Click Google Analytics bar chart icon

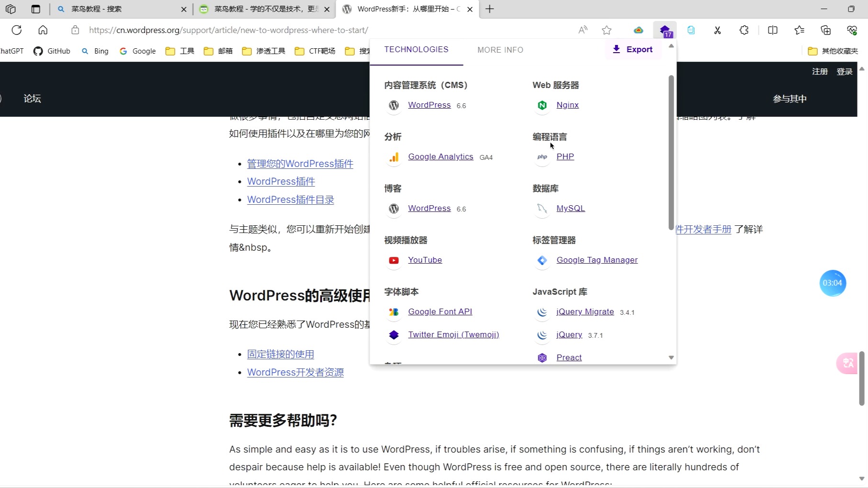click(394, 157)
